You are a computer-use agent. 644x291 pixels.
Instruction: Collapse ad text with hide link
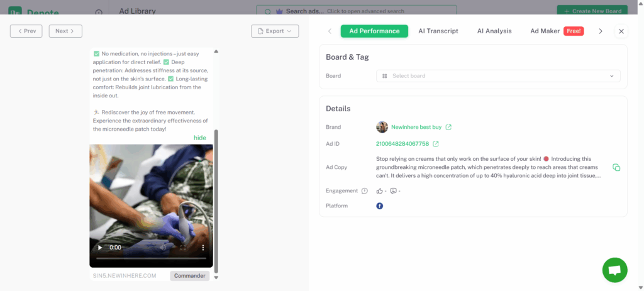199,138
